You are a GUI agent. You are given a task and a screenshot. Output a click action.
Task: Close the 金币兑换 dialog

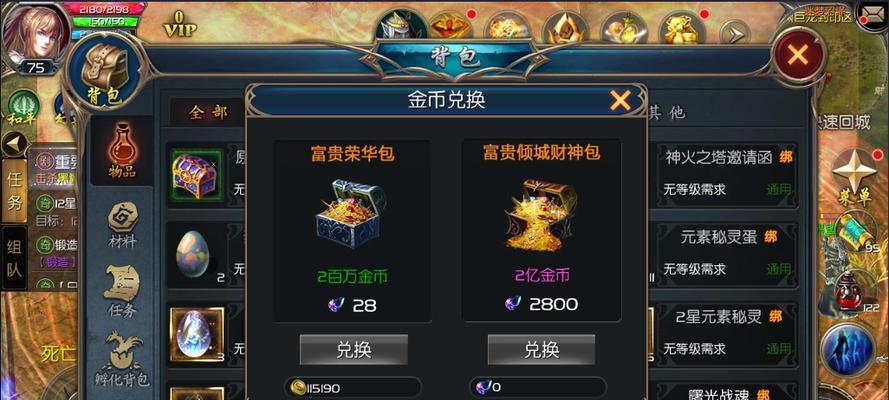click(620, 101)
